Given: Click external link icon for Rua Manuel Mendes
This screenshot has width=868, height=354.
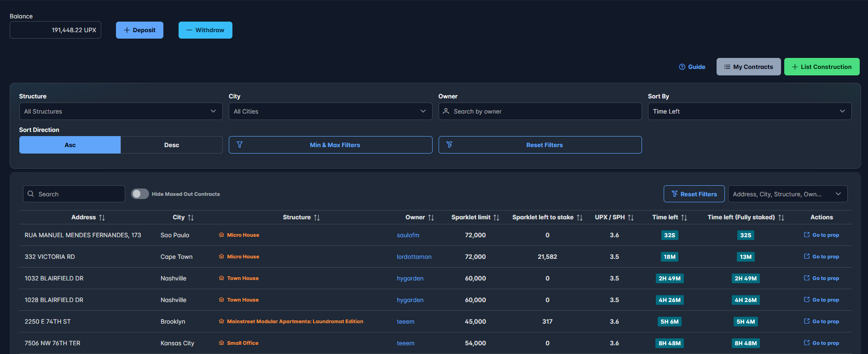Looking at the screenshot, I should pos(807,234).
